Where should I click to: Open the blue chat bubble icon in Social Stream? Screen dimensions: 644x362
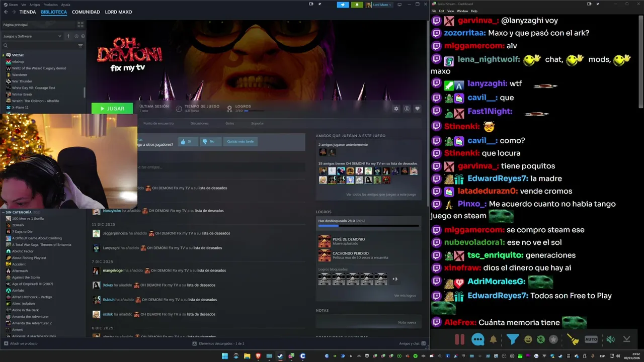click(478, 339)
